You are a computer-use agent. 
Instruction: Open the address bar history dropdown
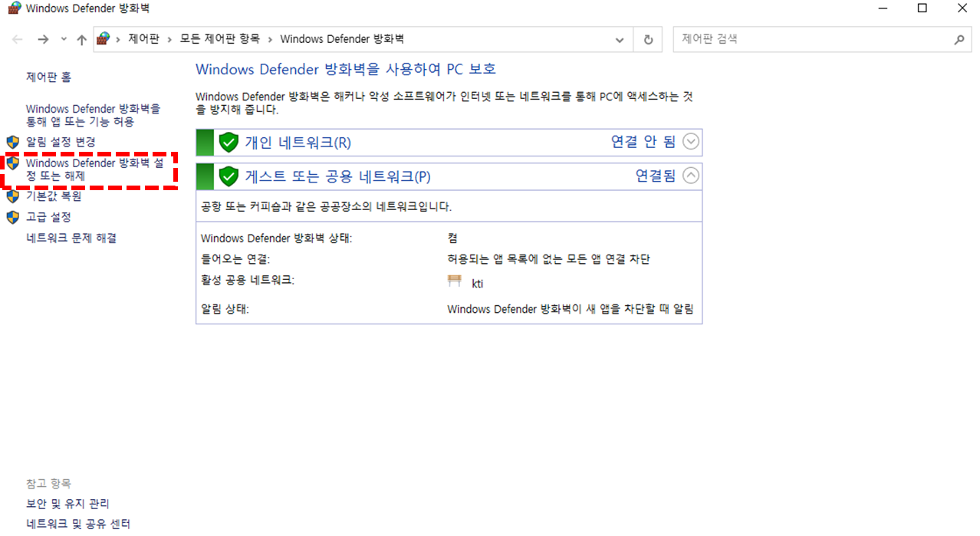[x=620, y=39]
